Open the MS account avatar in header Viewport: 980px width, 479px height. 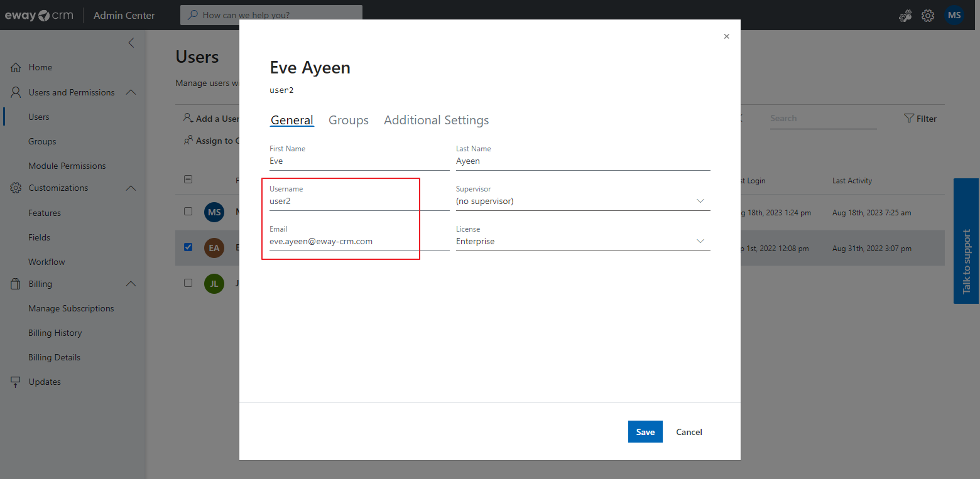(x=954, y=15)
